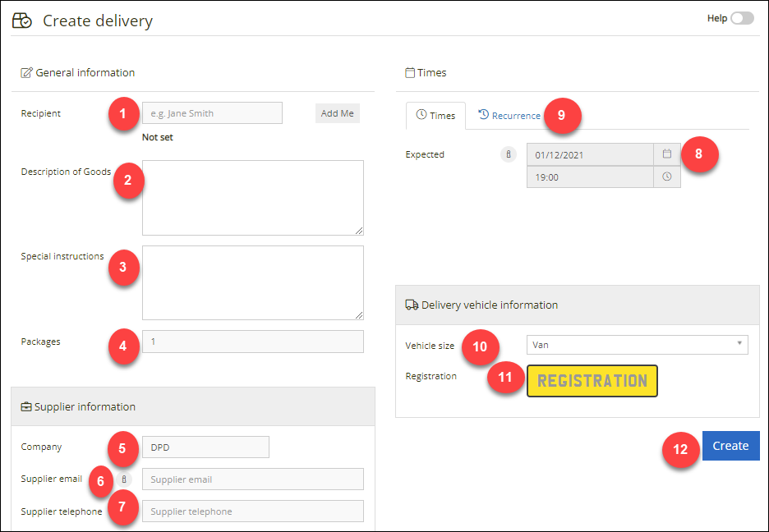Click the Supplier information briefcase icon

point(26,407)
